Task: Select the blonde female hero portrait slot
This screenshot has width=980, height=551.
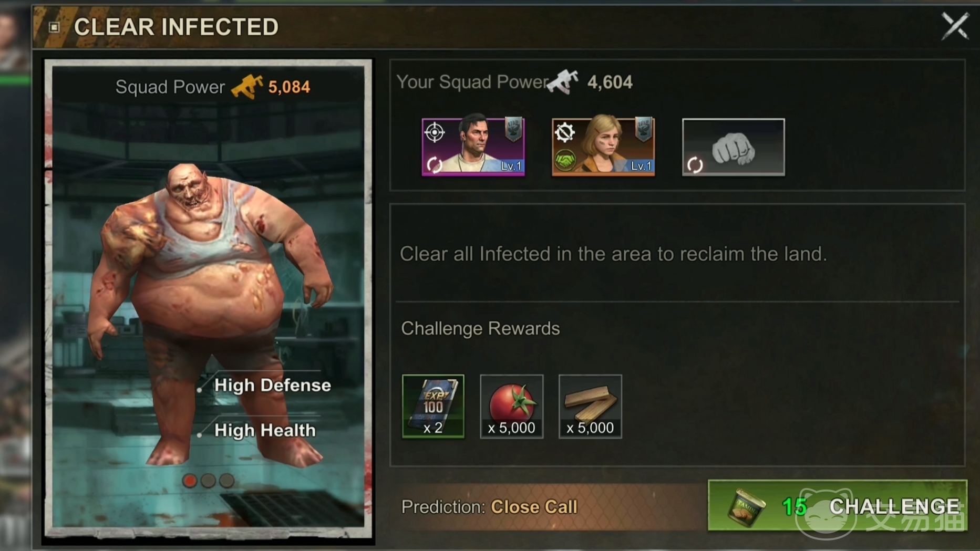Action: pyautogui.click(x=603, y=147)
